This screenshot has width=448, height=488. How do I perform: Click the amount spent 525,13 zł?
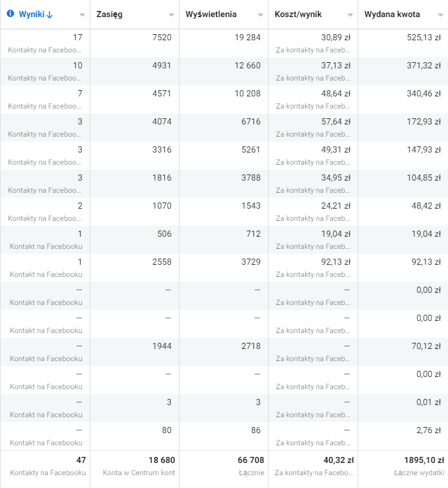click(424, 37)
